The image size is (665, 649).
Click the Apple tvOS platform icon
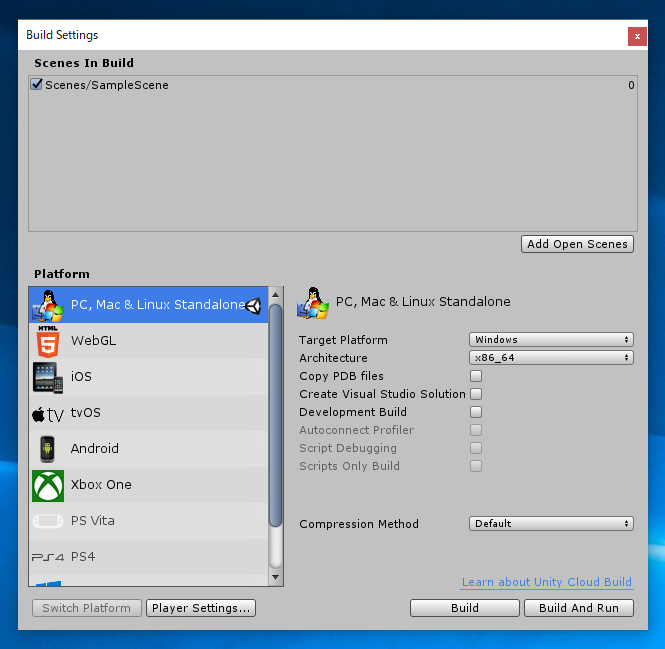pos(48,414)
